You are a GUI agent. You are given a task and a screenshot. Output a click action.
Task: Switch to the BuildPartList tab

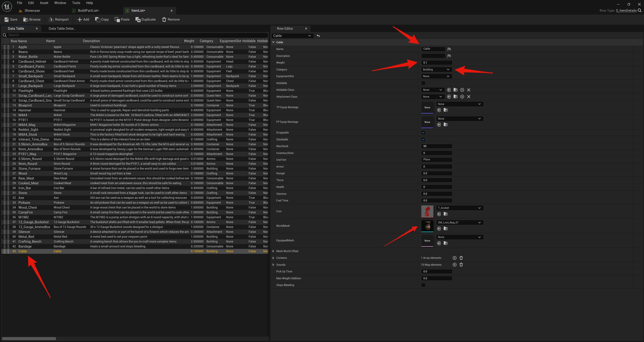click(x=88, y=11)
